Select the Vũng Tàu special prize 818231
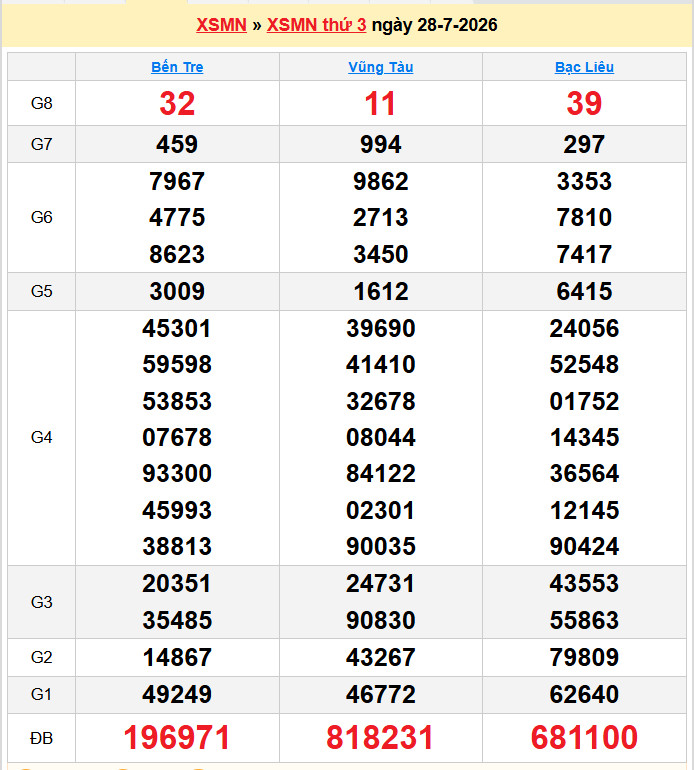 tap(380, 738)
